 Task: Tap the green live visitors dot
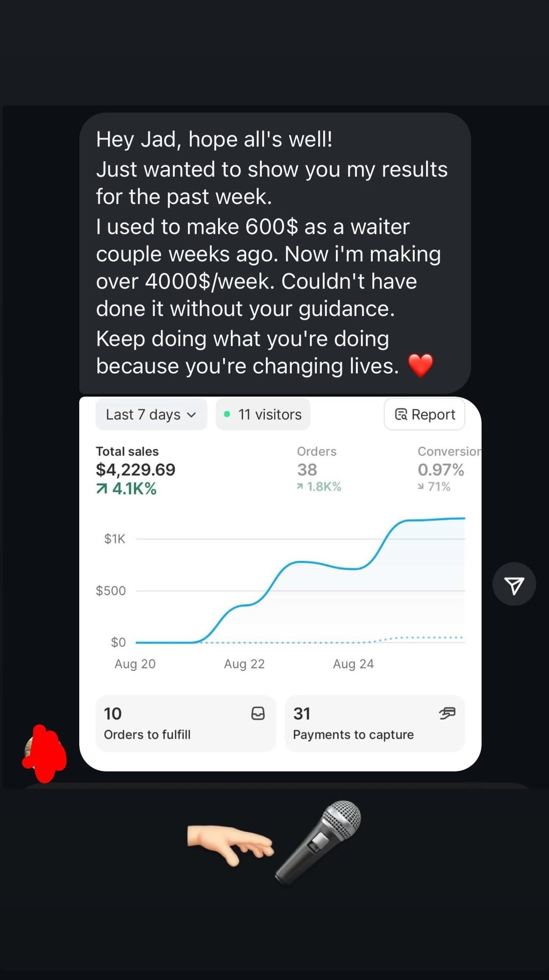coord(227,414)
